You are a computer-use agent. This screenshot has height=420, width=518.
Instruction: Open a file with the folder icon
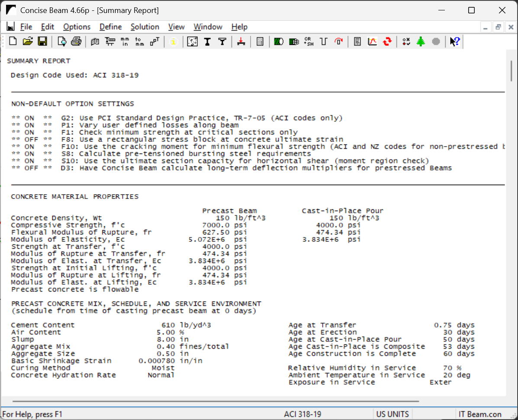(28, 42)
